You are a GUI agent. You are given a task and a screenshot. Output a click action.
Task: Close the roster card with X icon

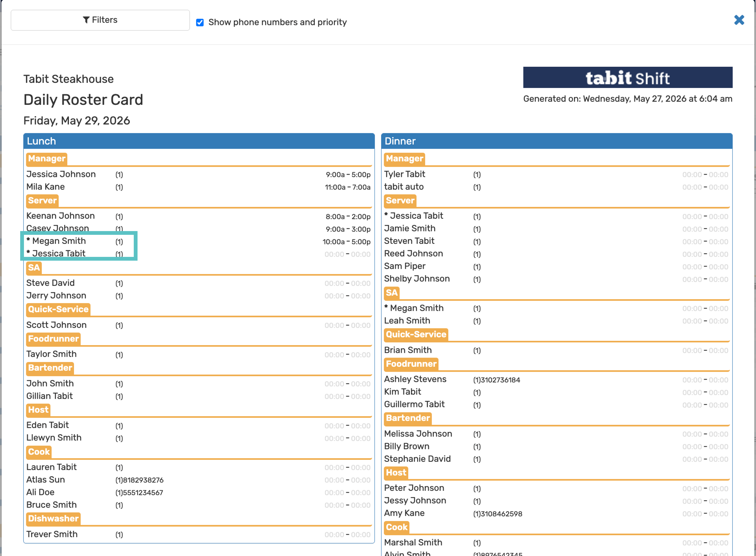coord(739,20)
